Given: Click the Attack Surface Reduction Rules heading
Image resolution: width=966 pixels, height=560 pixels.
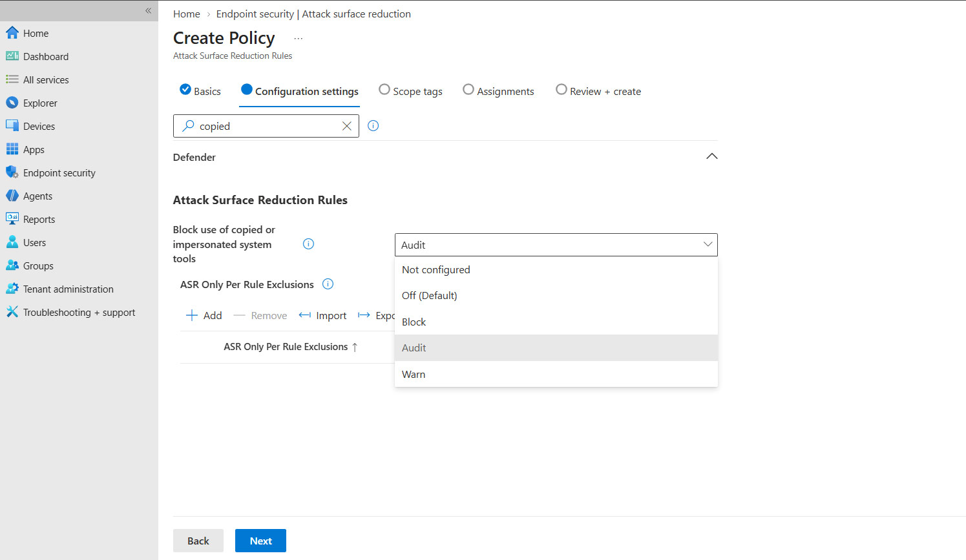Looking at the screenshot, I should (260, 200).
